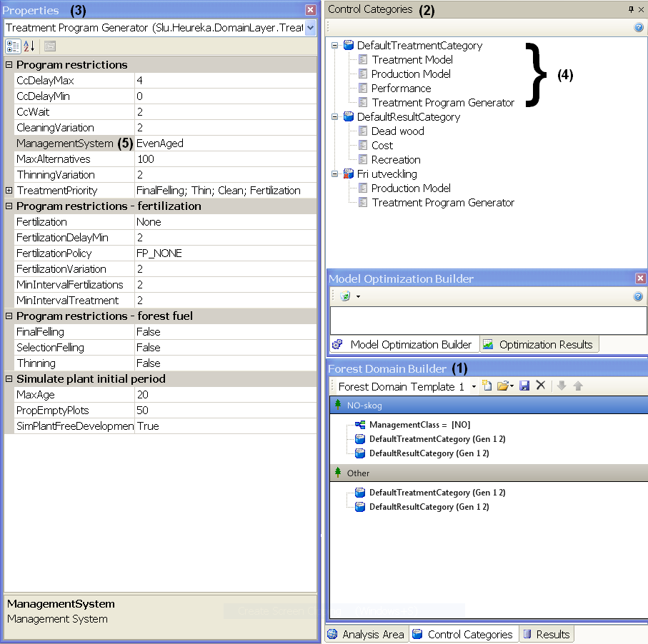Screen dimensions: 648x644
Task: Switch Properties to categorized view
Action: 13,46
